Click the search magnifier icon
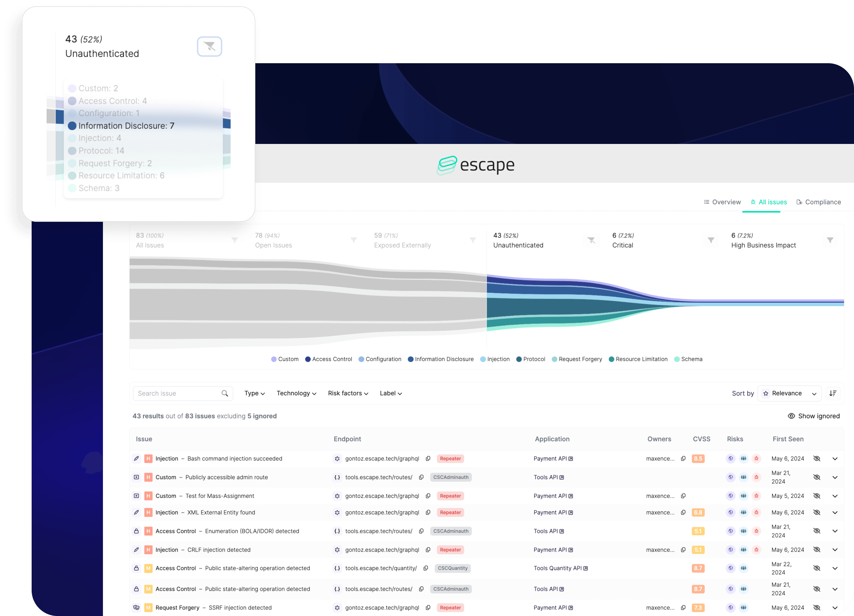This screenshot has height=616, width=854. tap(225, 393)
